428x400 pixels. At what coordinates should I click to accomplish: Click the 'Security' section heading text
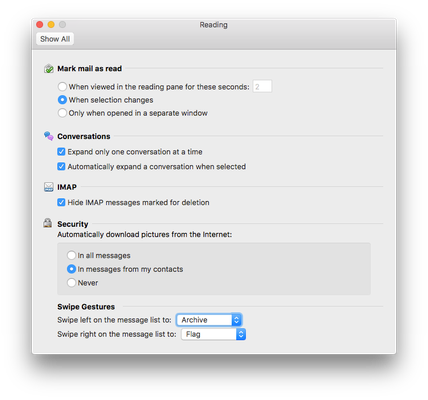[73, 224]
